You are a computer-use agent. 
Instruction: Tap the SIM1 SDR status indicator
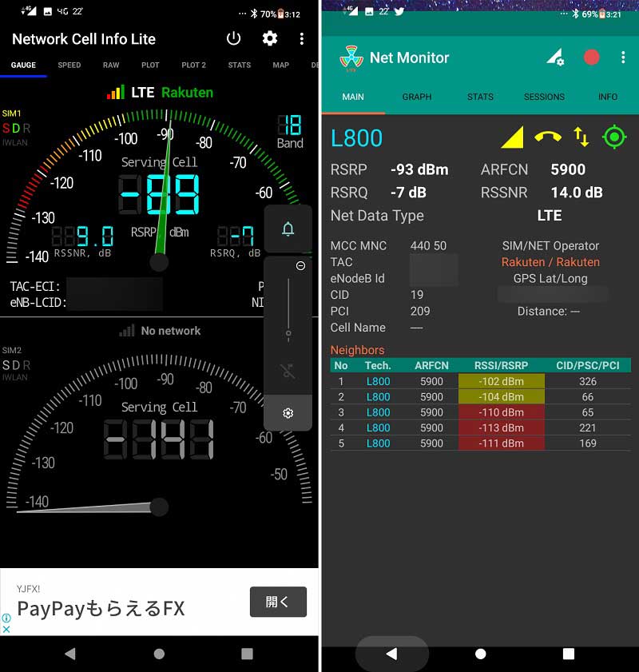[16, 128]
